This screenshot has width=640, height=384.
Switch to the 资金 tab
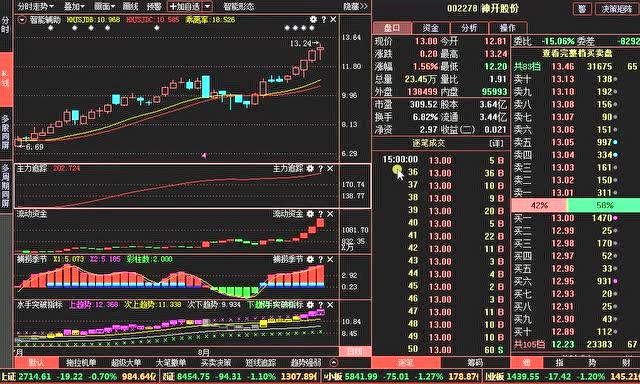[431, 28]
